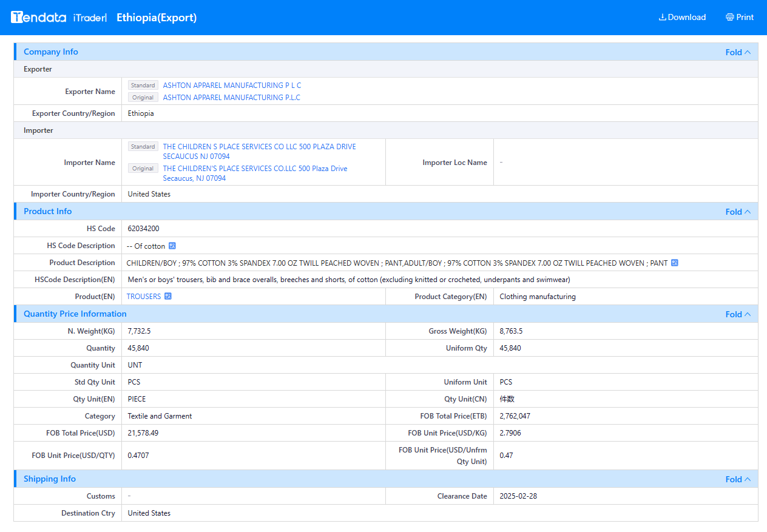Click the Shipping Info section heading

pyautogui.click(x=50, y=479)
